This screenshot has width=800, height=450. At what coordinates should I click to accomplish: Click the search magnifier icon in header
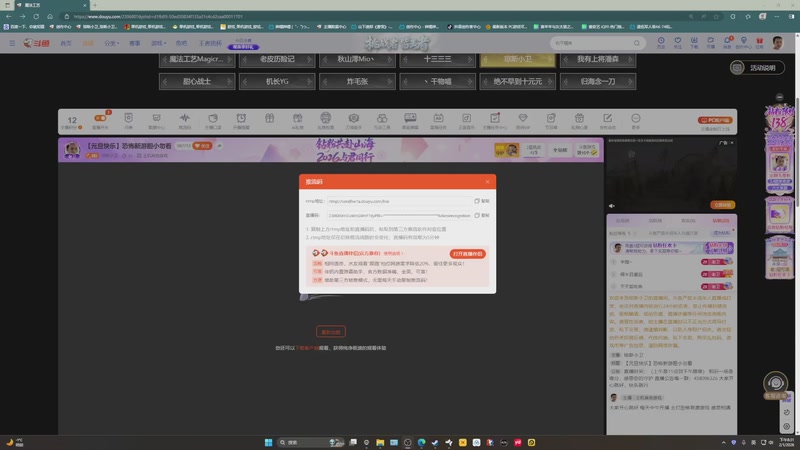point(637,43)
